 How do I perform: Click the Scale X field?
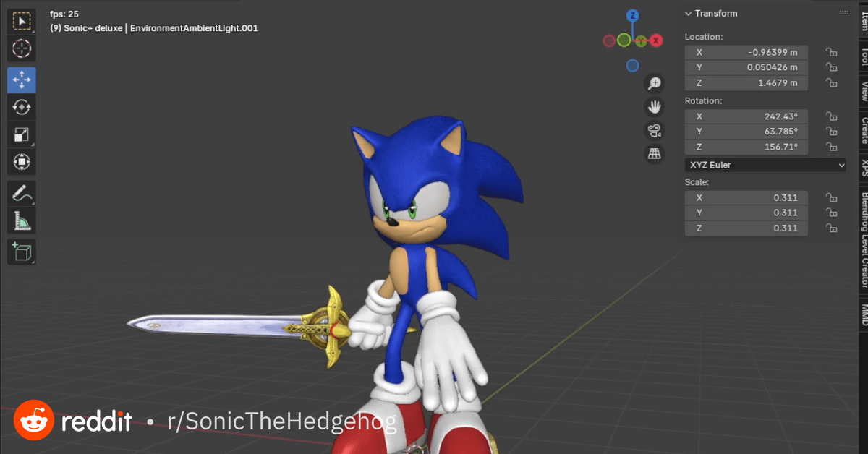(x=746, y=197)
